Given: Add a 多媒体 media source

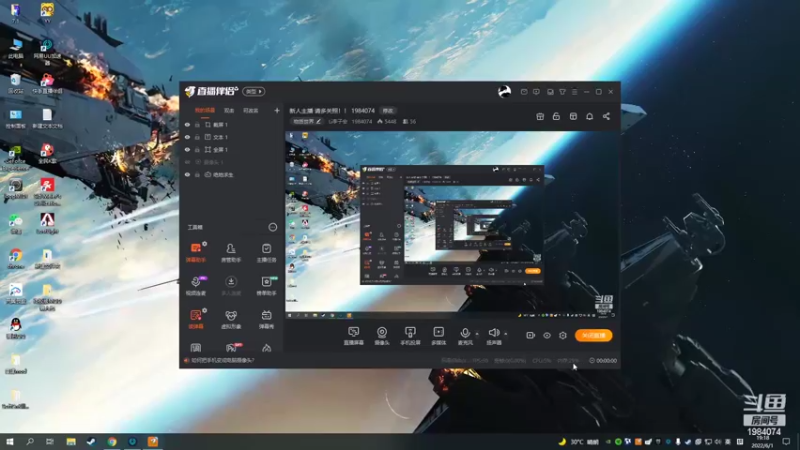Looking at the screenshot, I should 438,336.
